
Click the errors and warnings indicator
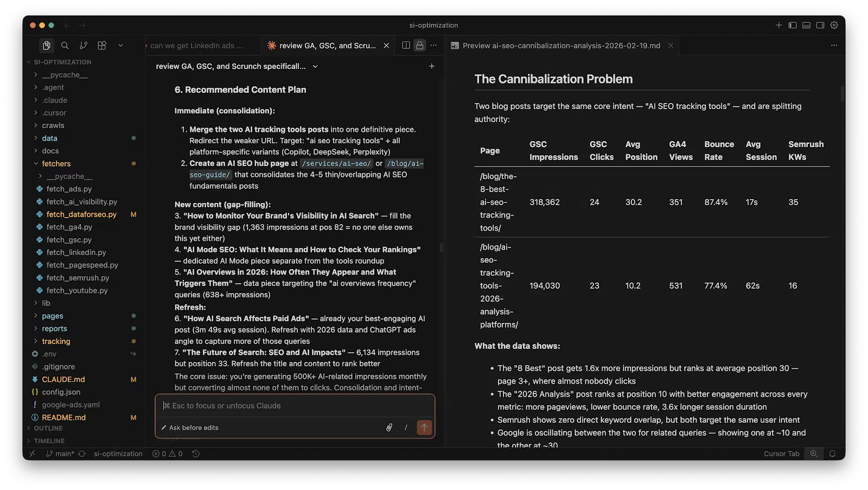(168, 454)
